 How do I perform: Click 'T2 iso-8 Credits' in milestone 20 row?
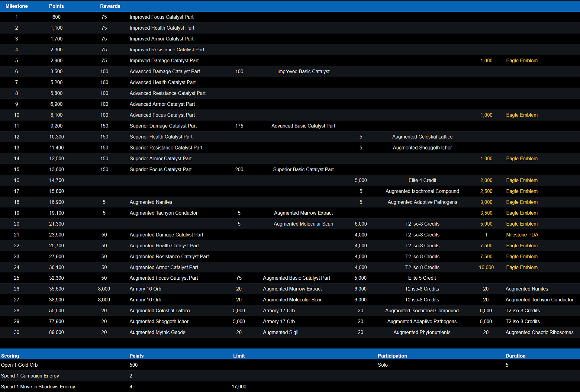pos(422,224)
